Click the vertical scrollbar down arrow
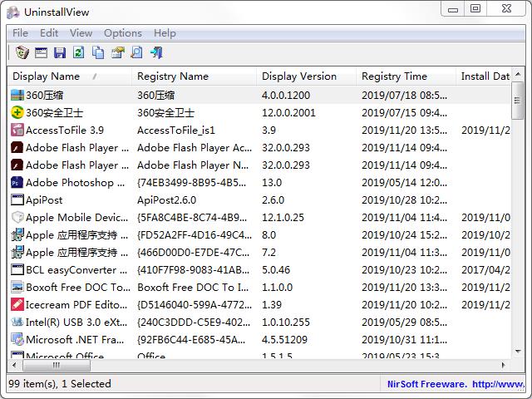The image size is (532, 399). pyautogui.click(x=518, y=352)
